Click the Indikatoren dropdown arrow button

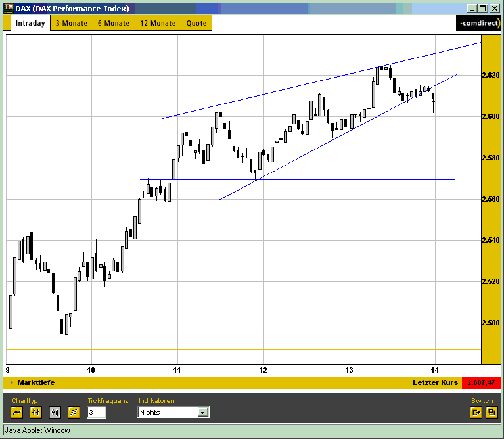pyautogui.click(x=203, y=412)
